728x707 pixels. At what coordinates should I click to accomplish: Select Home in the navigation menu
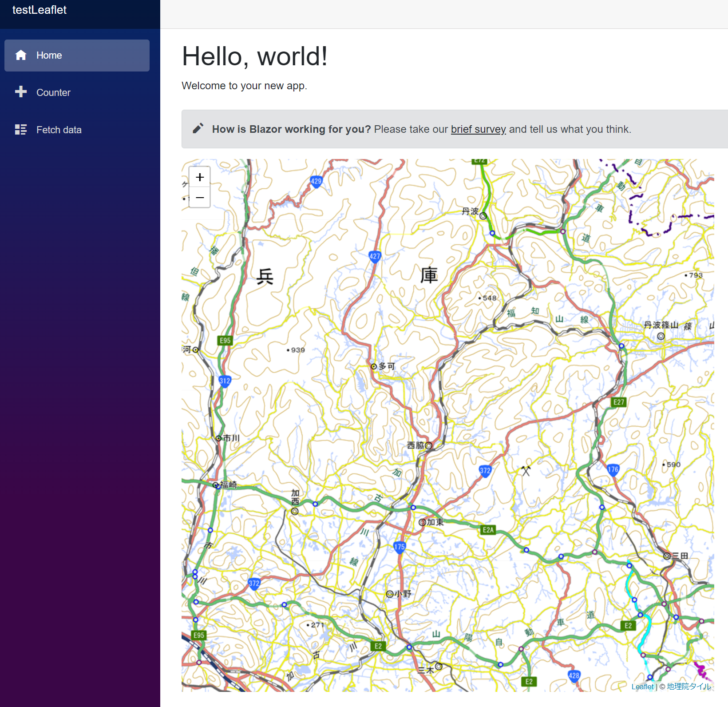click(49, 55)
